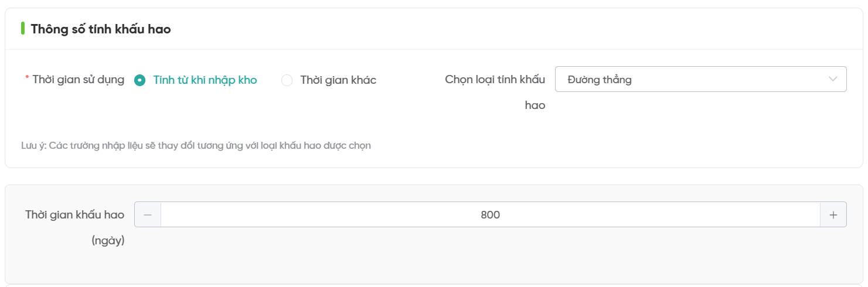Click the 'Thông số tính khấu hao' heading

coord(101,29)
